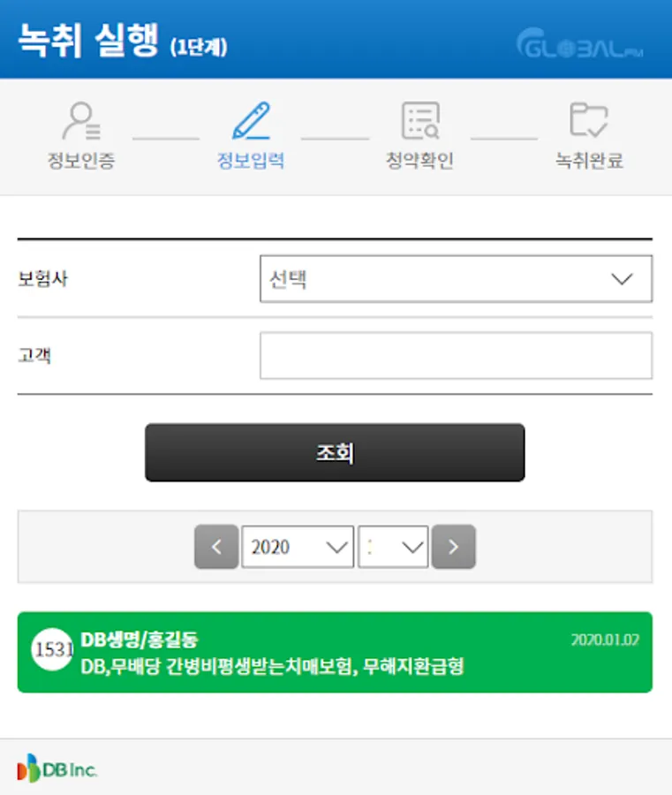Click the DB Inc. footer logo

tap(57, 768)
